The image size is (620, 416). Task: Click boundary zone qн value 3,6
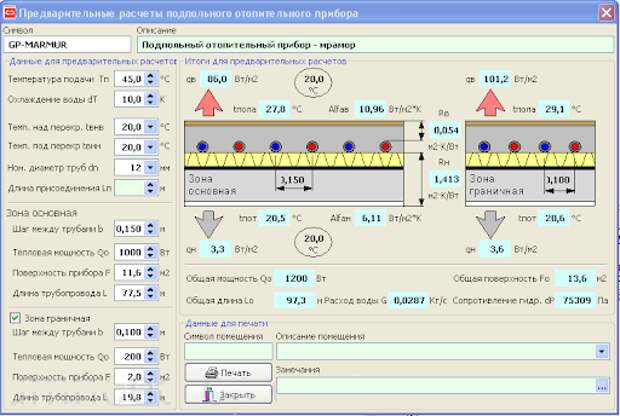click(x=496, y=249)
